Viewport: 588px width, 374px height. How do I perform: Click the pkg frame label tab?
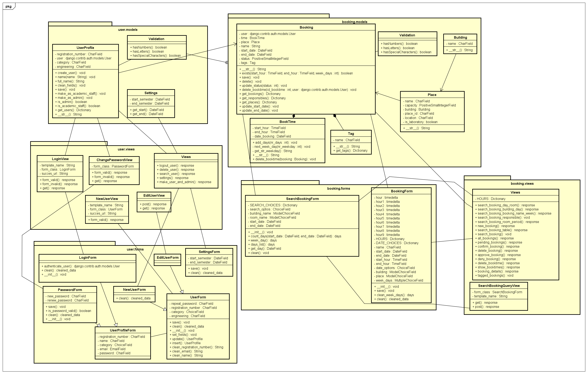click(x=9, y=6)
